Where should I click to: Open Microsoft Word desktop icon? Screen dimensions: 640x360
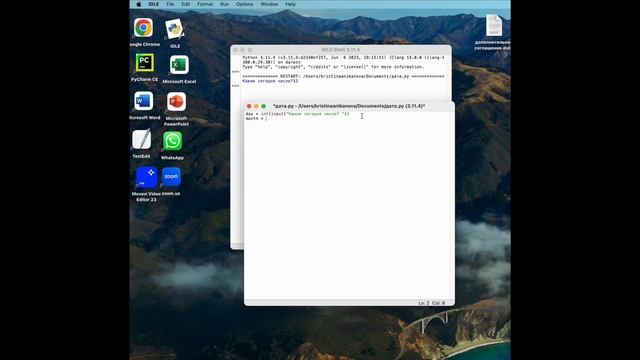144,101
